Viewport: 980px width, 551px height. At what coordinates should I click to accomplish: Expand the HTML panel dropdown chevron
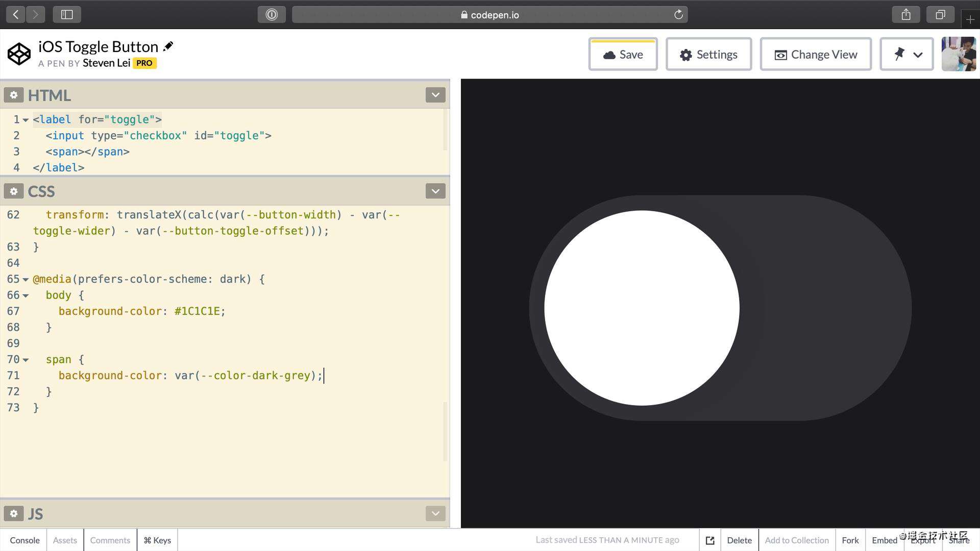435,95
